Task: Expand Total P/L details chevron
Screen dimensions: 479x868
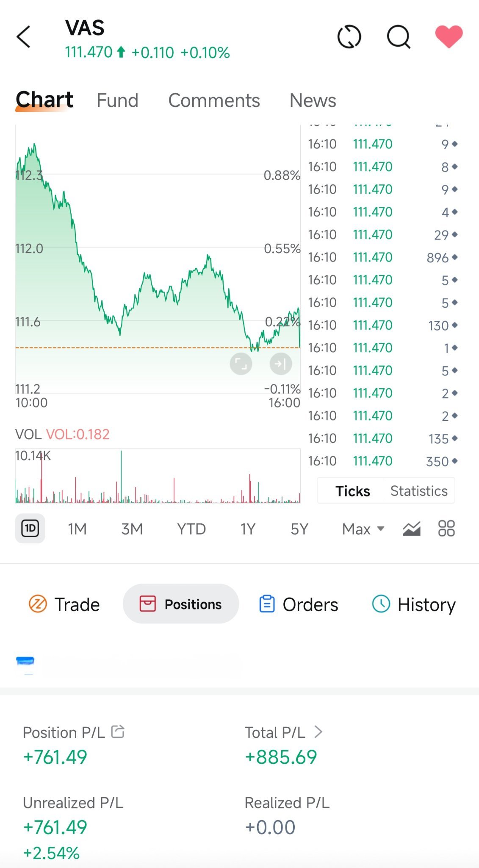Action: [x=318, y=732]
